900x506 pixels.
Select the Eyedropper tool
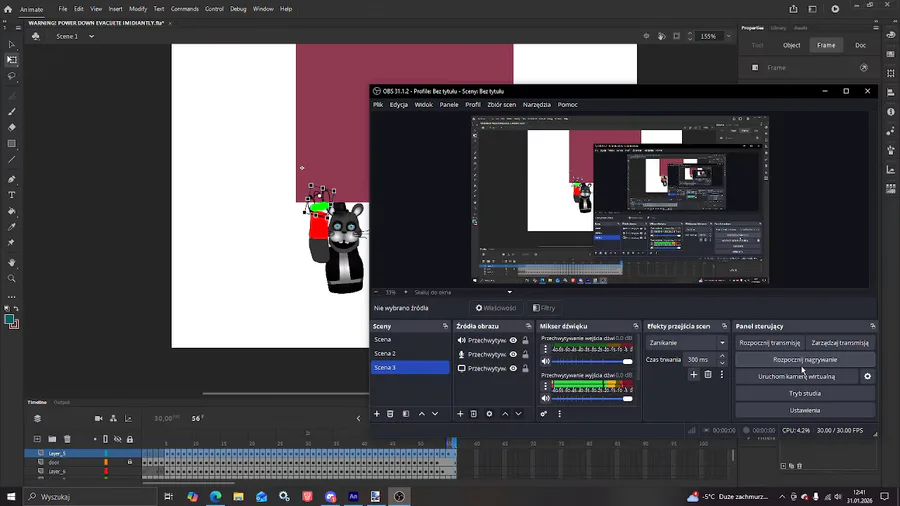(11, 227)
